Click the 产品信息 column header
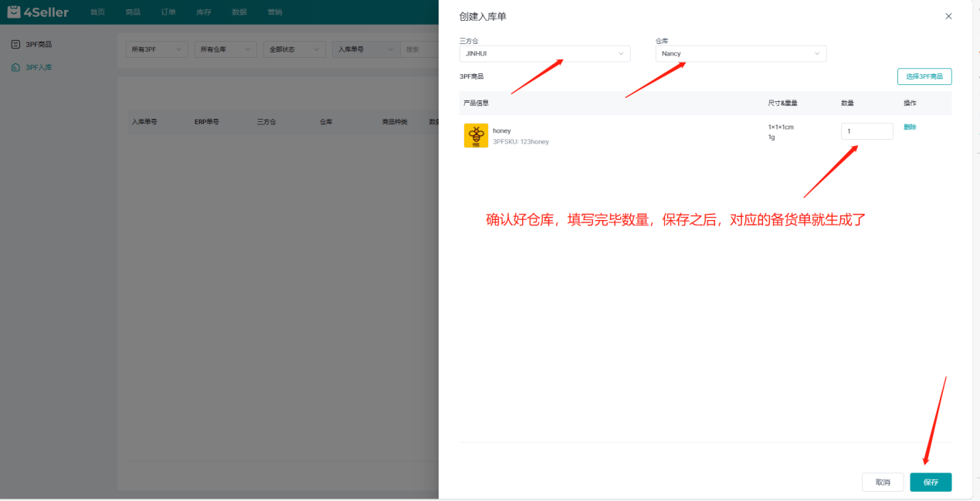The width and height of the screenshot is (980, 501). click(x=476, y=103)
